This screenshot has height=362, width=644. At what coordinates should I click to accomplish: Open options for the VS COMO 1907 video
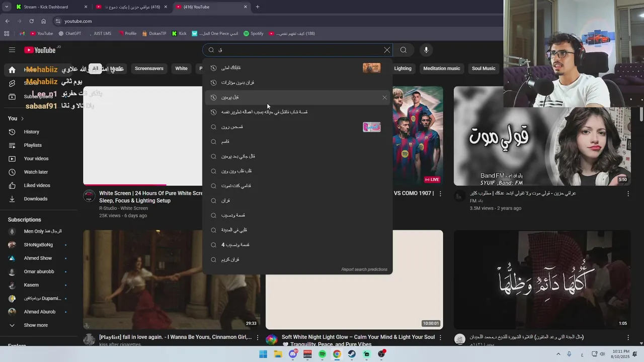pos(440,194)
